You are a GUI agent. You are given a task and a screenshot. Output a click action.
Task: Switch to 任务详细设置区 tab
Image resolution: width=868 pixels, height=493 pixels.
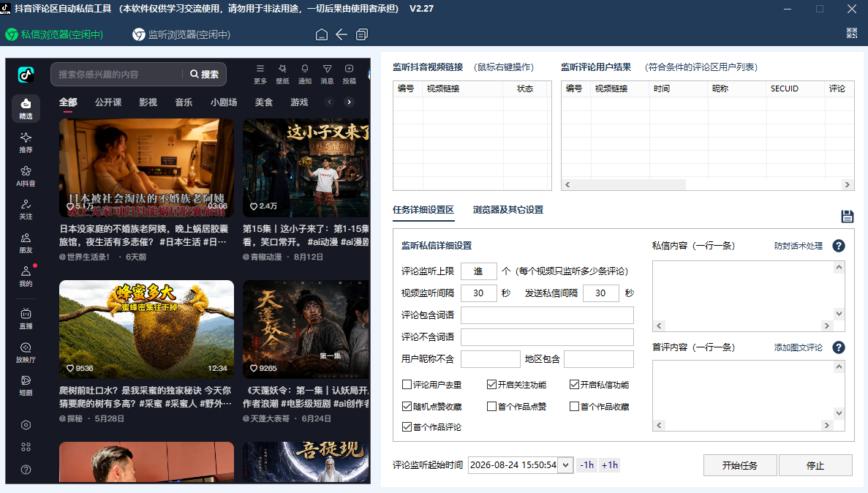[x=423, y=210]
